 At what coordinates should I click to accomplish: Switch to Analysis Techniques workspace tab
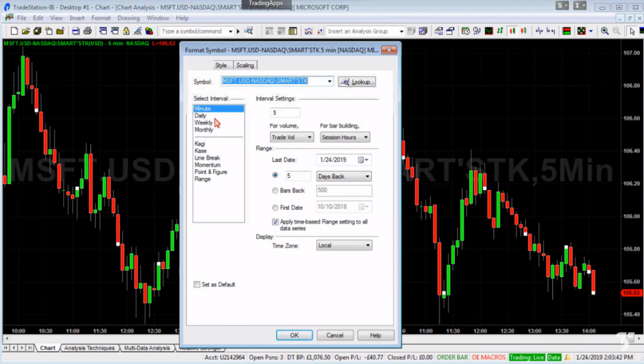[x=89, y=348]
